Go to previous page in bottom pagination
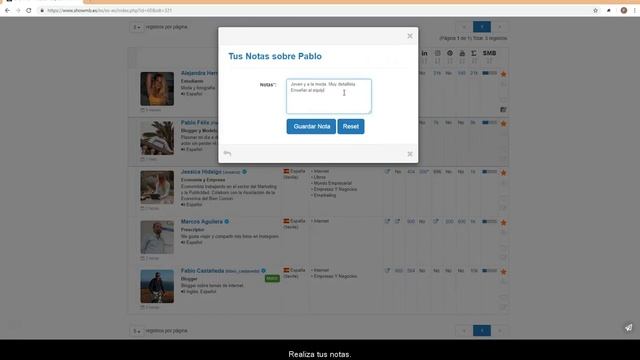Screen dimensions: 640x360 tap(464, 331)
